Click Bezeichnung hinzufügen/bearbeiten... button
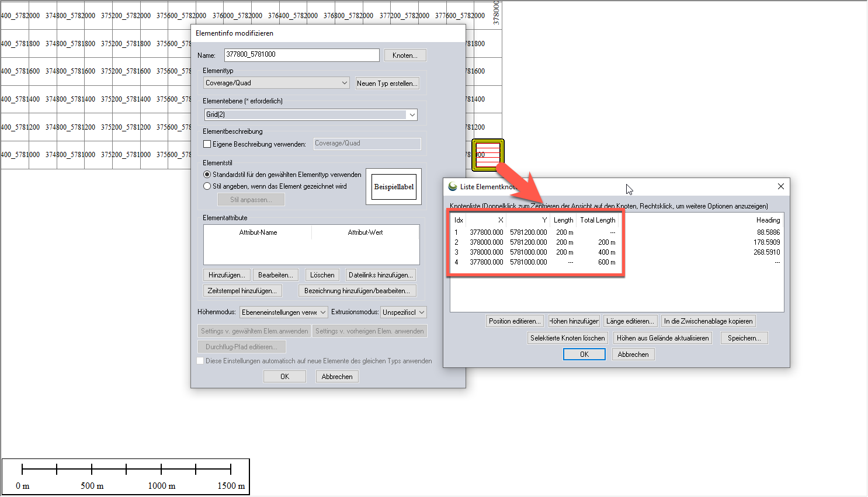Screen dimensions: 868x497 coord(357,291)
